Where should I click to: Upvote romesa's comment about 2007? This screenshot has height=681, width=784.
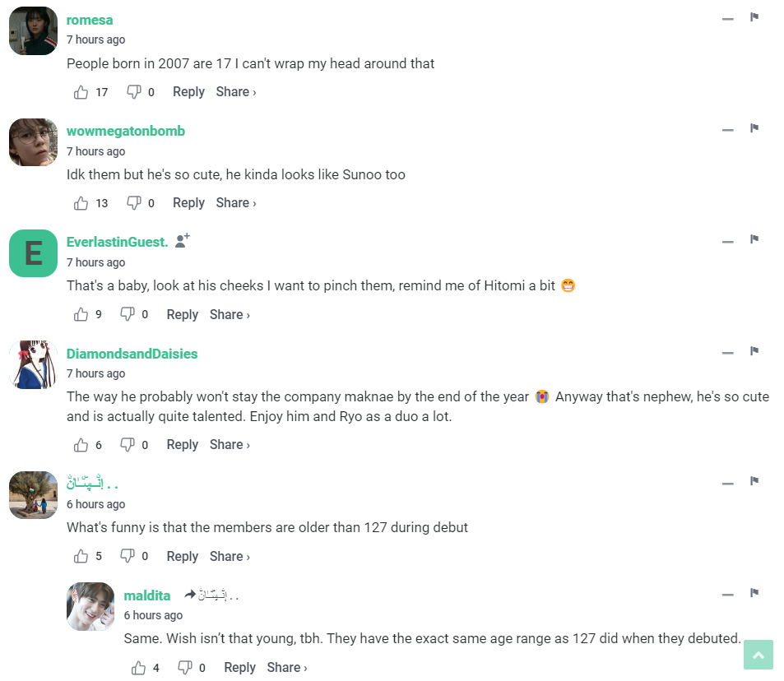coord(81,92)
